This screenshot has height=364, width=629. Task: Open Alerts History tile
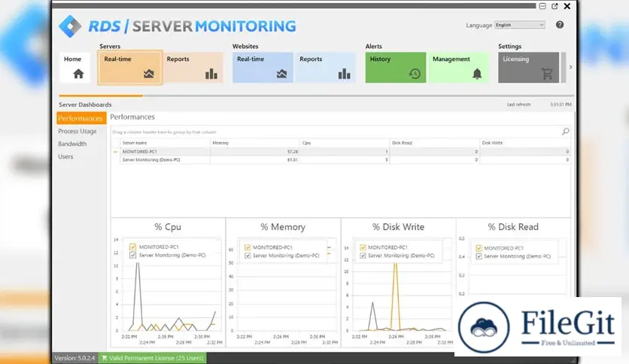[x=396, y=68]
